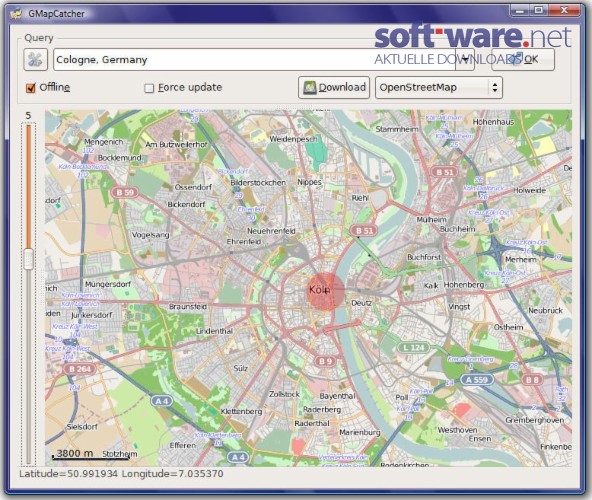Grab the zoom level slider handle

28,259
